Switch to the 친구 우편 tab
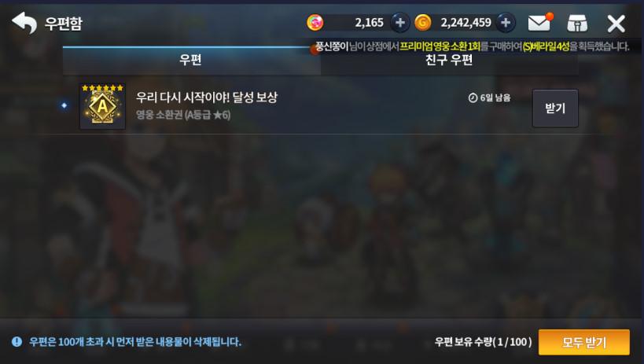644x364 pixels. click(449, 61)
